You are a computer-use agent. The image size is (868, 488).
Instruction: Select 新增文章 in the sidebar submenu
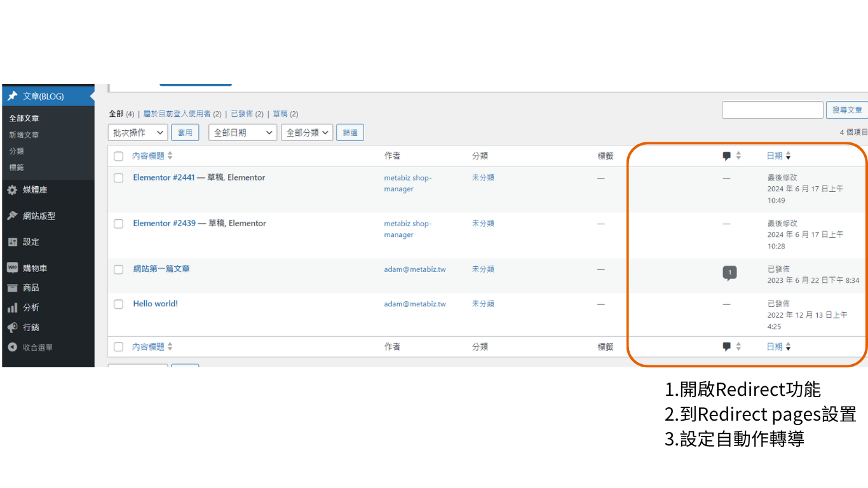(x=24, y=135)
